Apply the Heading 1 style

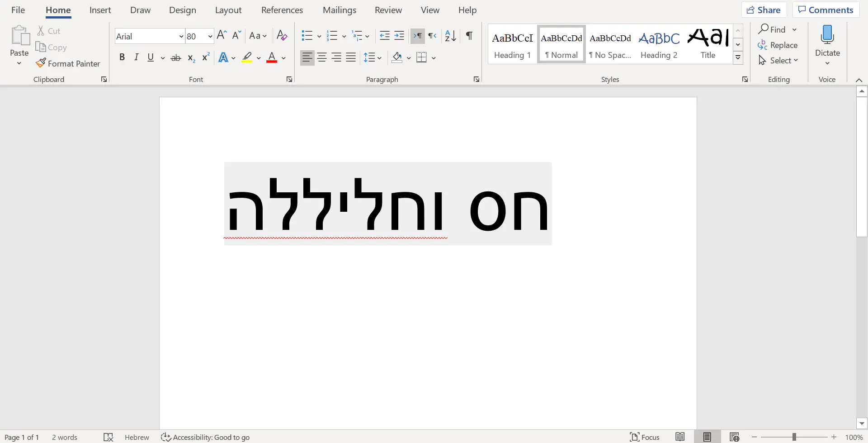(x=512, y=45)
